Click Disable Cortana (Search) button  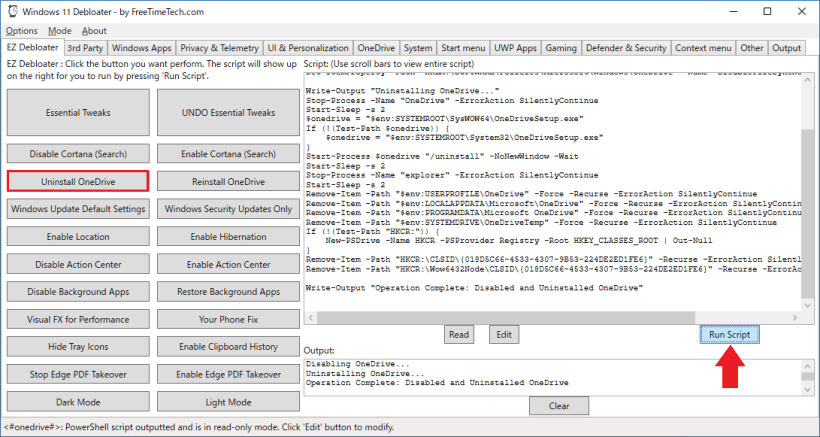78,154
